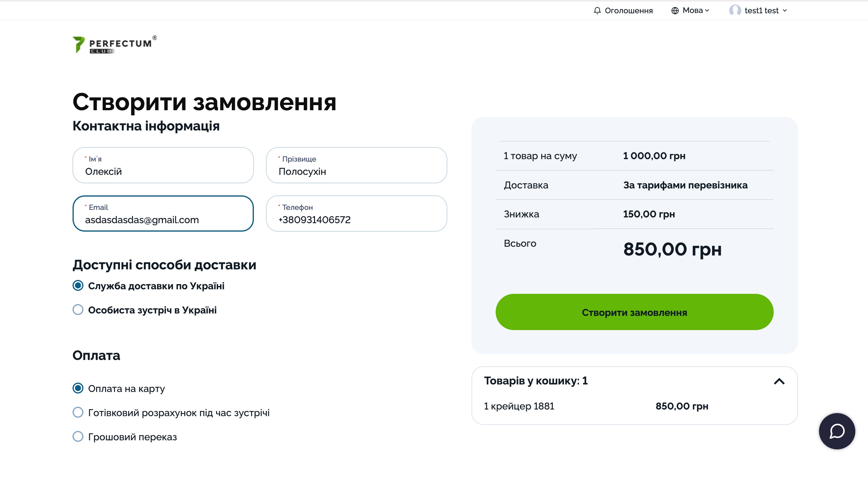Screen dimensions: 868x485
Task: Click the notification bell icon
Action: (597, 11)
